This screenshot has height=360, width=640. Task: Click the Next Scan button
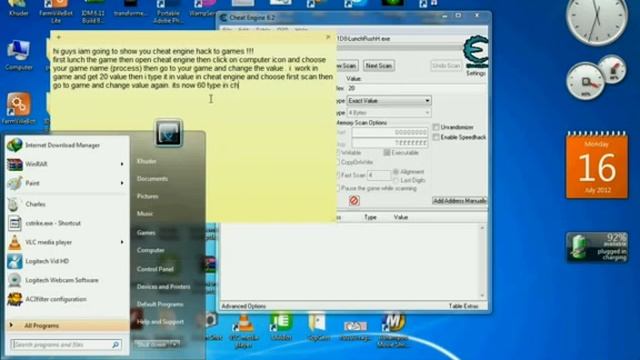379,66
